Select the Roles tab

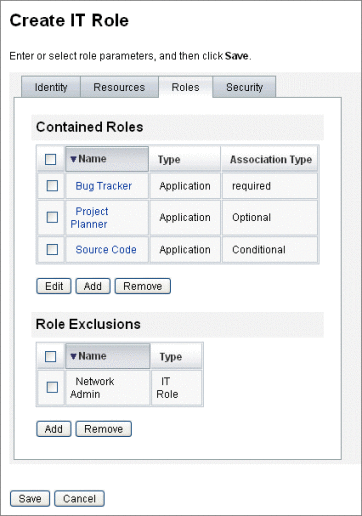tap(185, 87)
